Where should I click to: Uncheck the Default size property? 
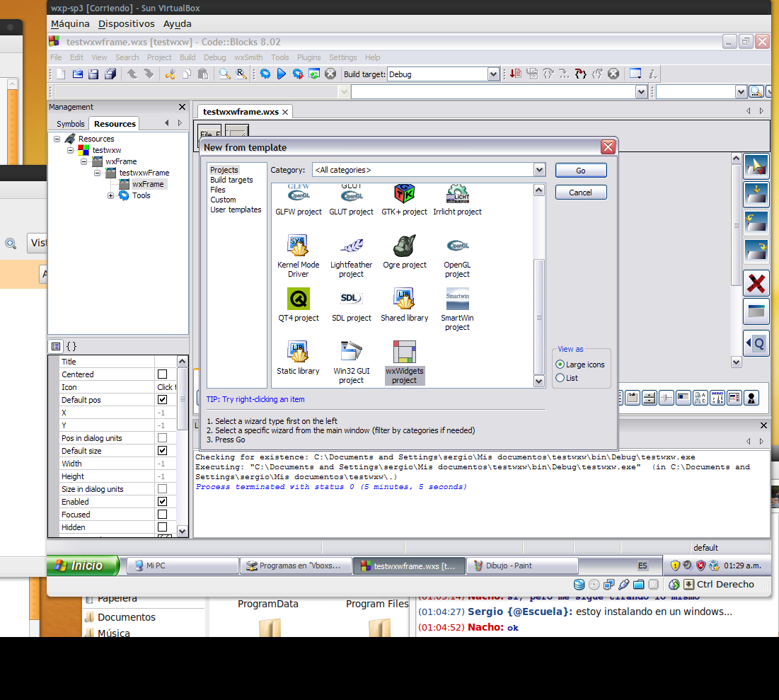[161, 451]
